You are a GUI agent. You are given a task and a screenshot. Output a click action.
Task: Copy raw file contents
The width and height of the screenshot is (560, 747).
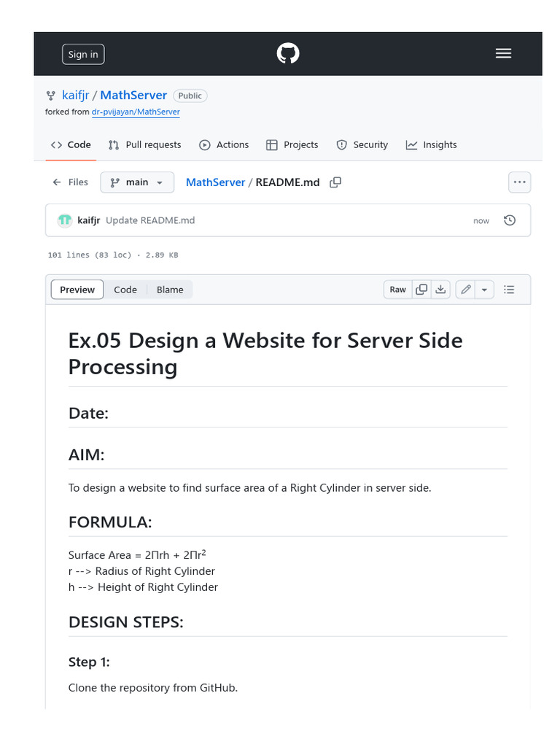point(421,290)
